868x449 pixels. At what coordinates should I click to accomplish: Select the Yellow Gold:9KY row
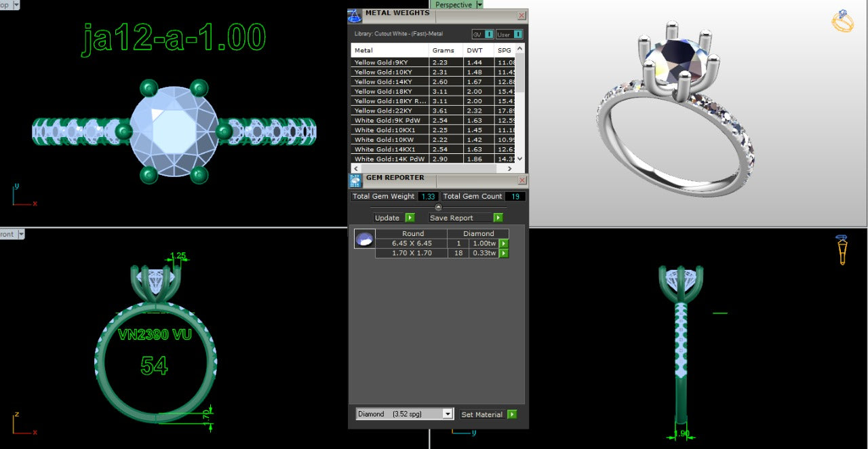433,62
